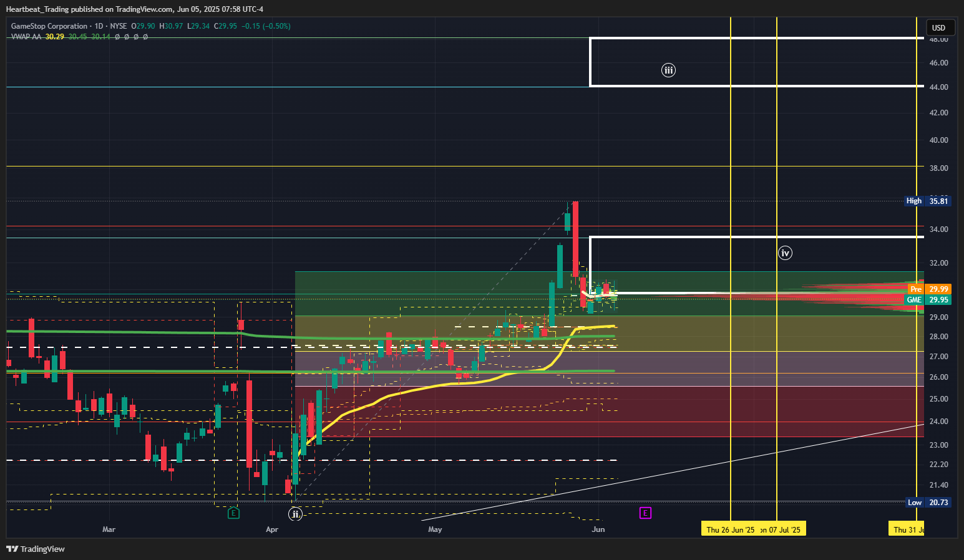
Task: Select the circled wave iii label
Action: point(668,70)
